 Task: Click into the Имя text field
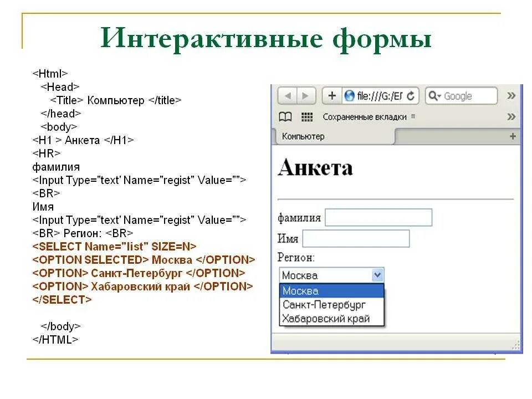[x=356, y=238]
